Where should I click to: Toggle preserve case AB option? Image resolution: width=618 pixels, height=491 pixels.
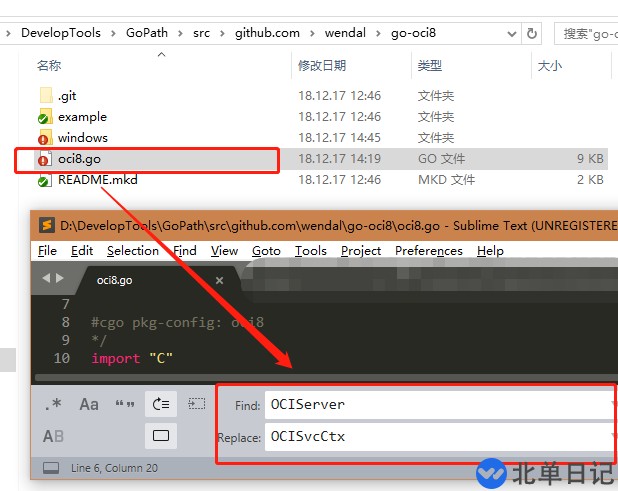53,436
